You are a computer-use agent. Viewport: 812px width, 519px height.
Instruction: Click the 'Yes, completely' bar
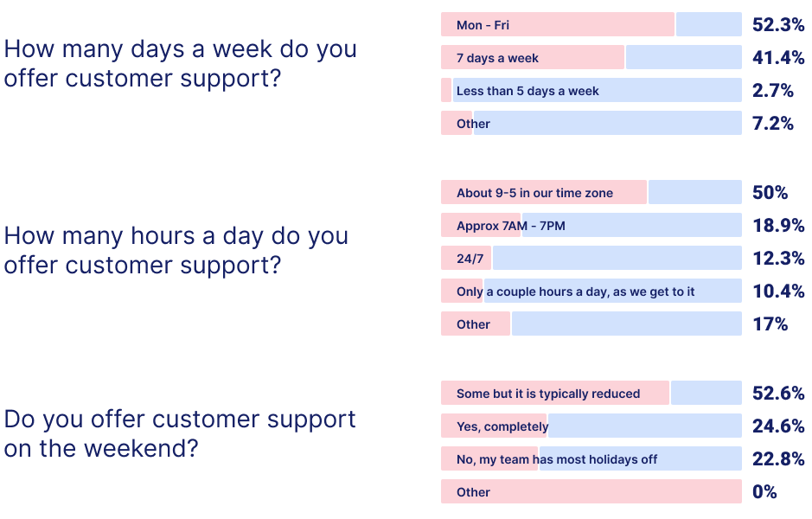tap(591, 426)
